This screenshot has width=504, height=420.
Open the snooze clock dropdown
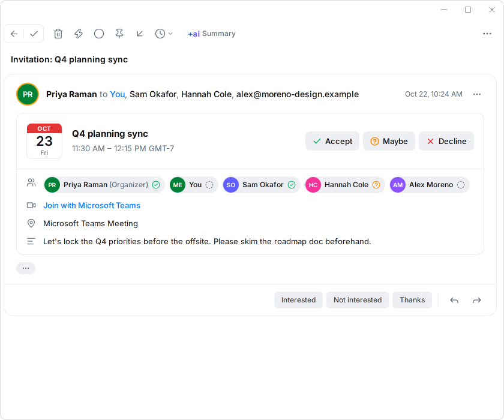click(164, 34)
